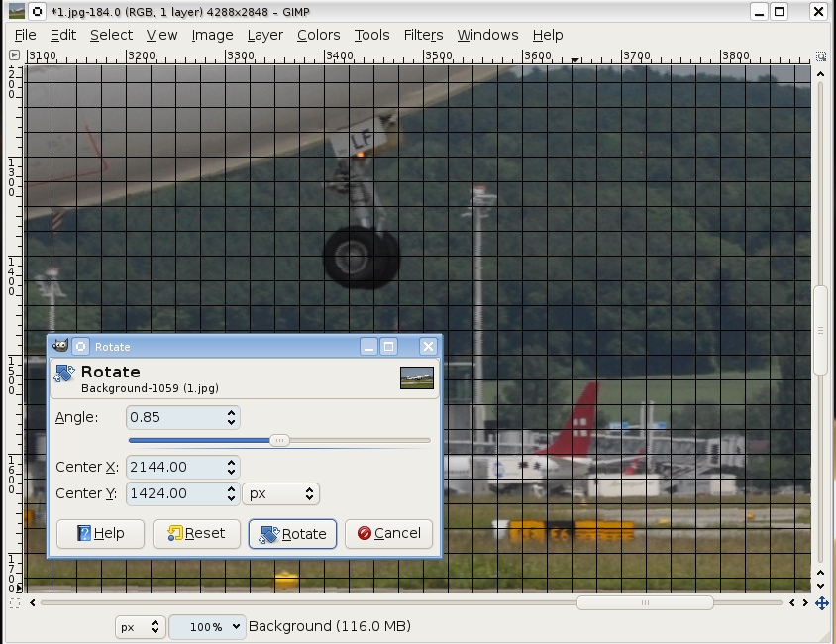Click the Rotate tool icon in dialog header
Image resolution: width=836 pixels, height=644 pixels.
64,374
